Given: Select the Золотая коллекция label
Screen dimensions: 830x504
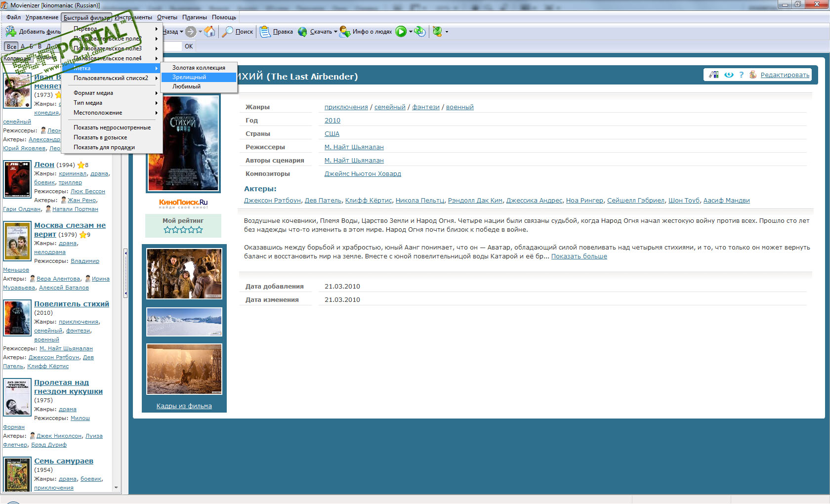Looking at the screenshot, I should (x=199, y=68).
